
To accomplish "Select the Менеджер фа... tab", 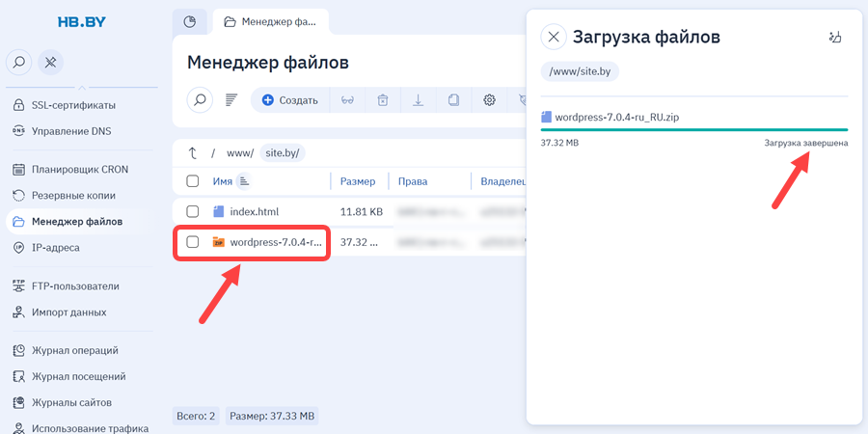I will point(271,22).
